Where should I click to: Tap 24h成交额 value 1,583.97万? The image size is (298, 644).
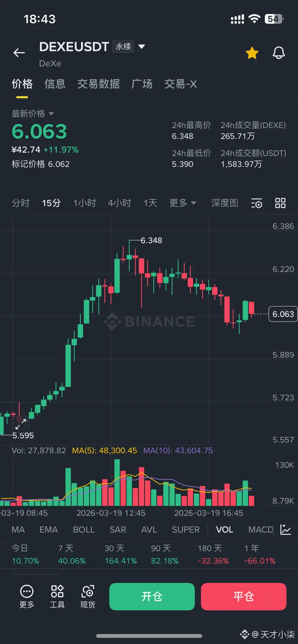click(x=241, y=164)
